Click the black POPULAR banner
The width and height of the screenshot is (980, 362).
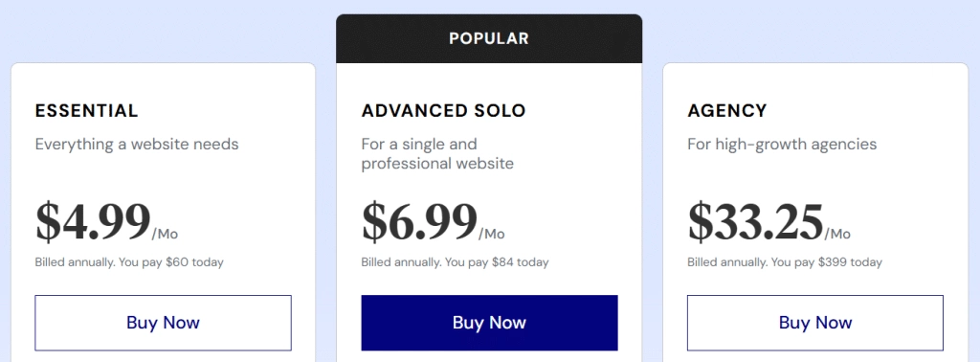[489, 38]
